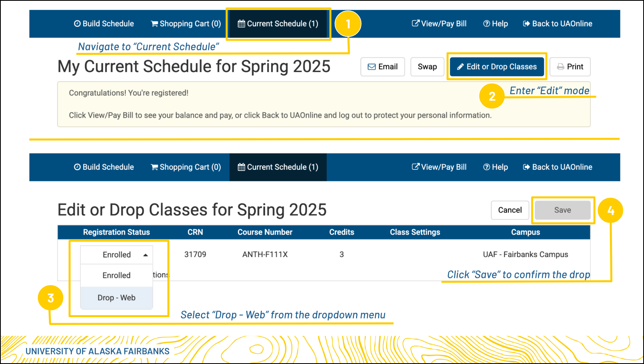Open the Registration Status dropdown arrow
The width and height of the screenshot is (644, 364).
(145, 255)
